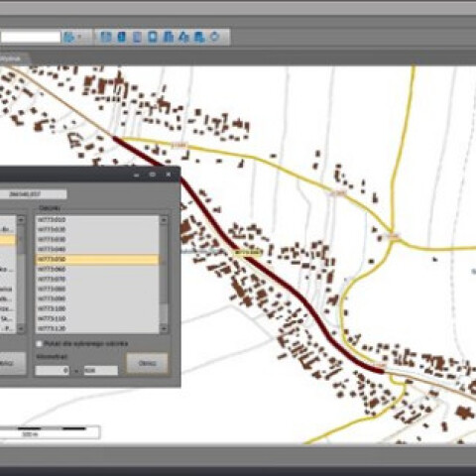Viewport: 476px width, 476px height.
Task: Click the kilometraż start field showing 0
Action: coord(53,371)
